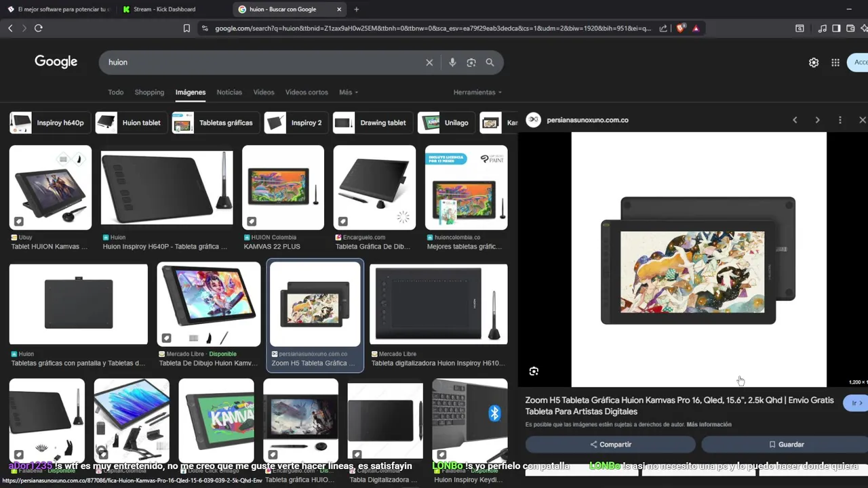
Task: Open the music note icon in browser toolbar
Action: tap(822, 28)
